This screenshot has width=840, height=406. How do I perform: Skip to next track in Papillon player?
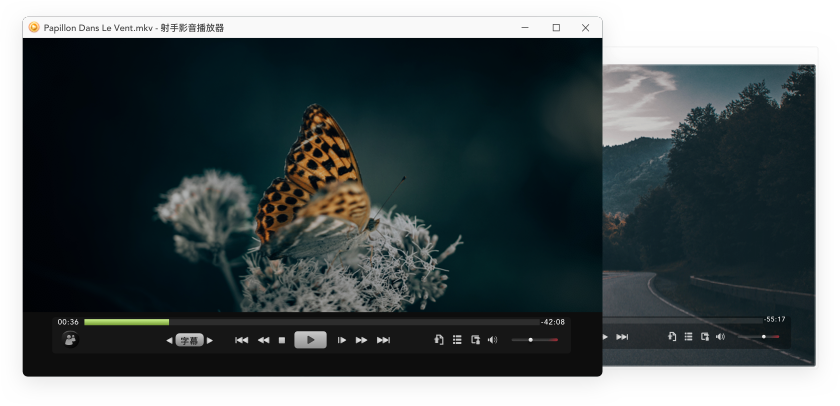coord(383,340)
